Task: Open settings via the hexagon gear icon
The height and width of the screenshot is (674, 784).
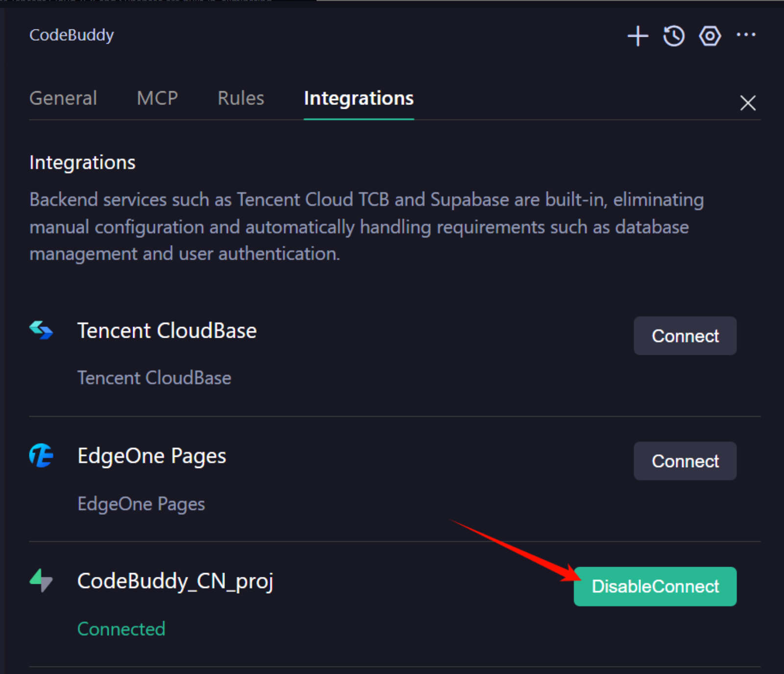Action: (710, 36)
